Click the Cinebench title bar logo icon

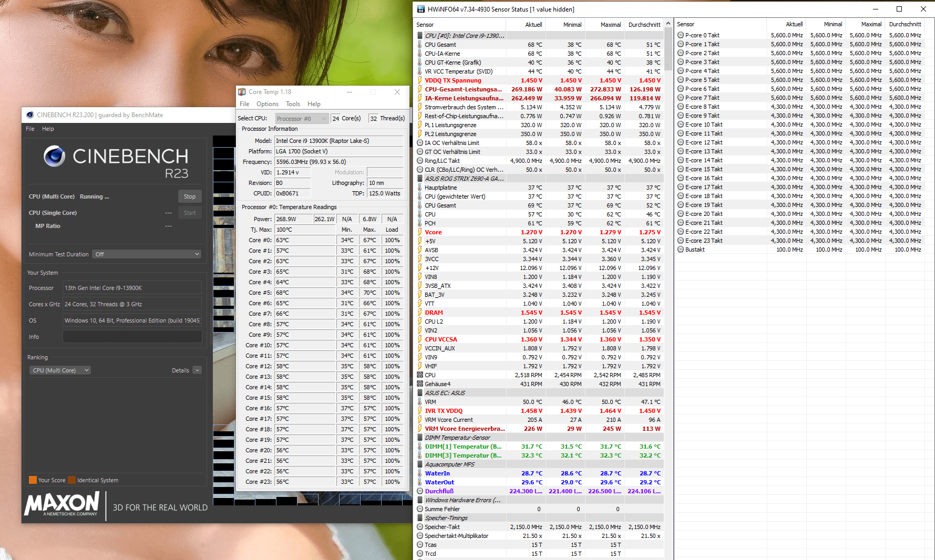click(30, 115)
